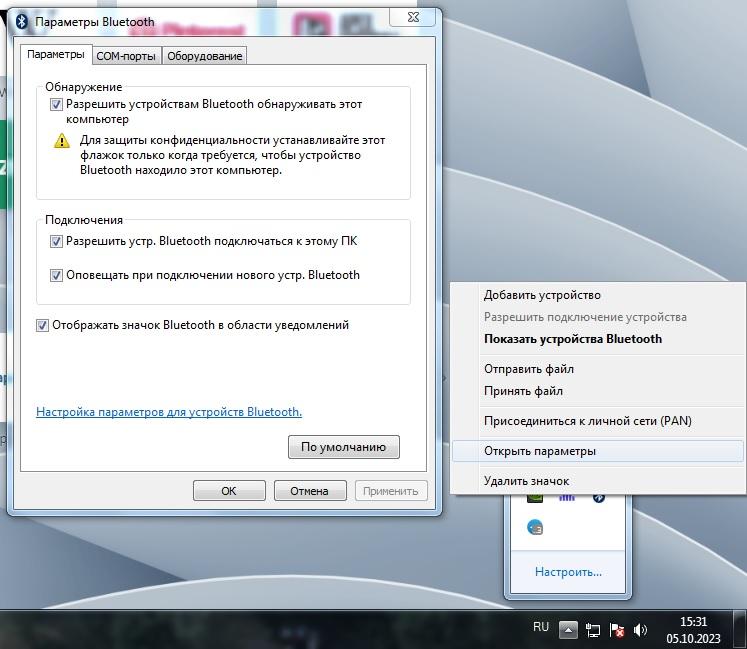Image resolution: width=747 pixels, height=649 pixels.
Task: Close the Параметры Bluetooth dialog
Action: (413, 18)
